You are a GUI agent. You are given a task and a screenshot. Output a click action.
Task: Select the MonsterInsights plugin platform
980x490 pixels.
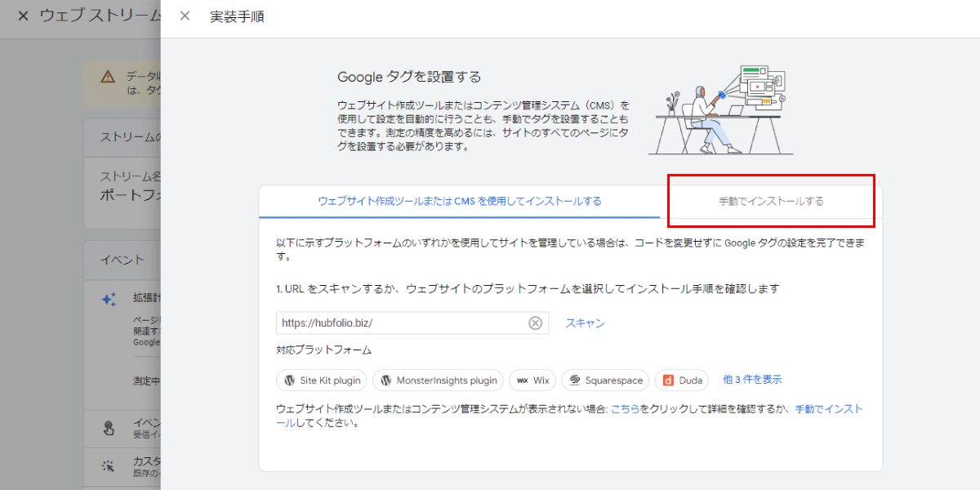tap(438, 381)
